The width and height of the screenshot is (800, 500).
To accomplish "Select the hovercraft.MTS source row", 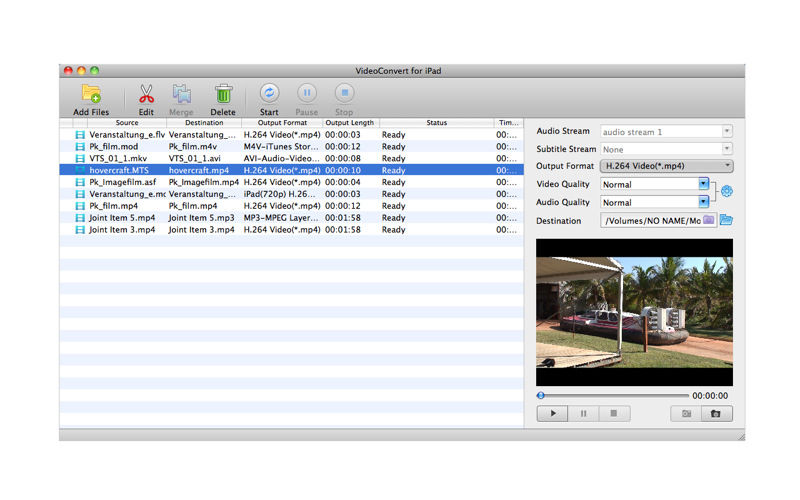I will tap(119, 170).
